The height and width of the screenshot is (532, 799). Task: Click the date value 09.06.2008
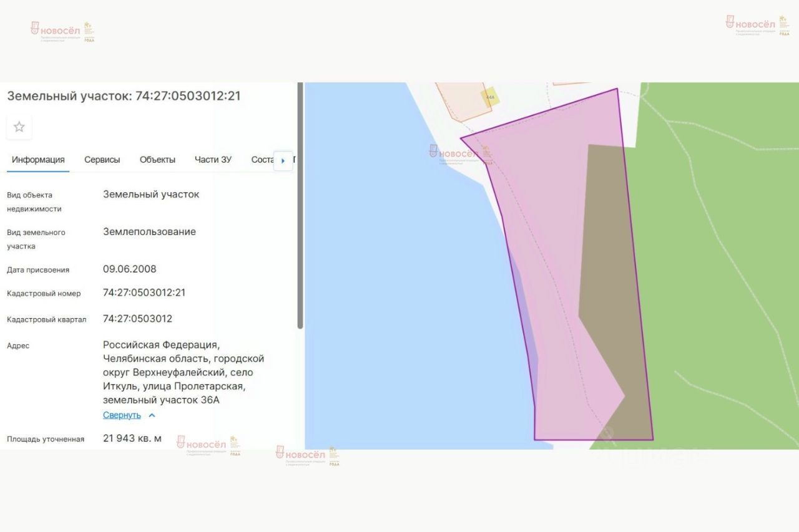point(130,269)
